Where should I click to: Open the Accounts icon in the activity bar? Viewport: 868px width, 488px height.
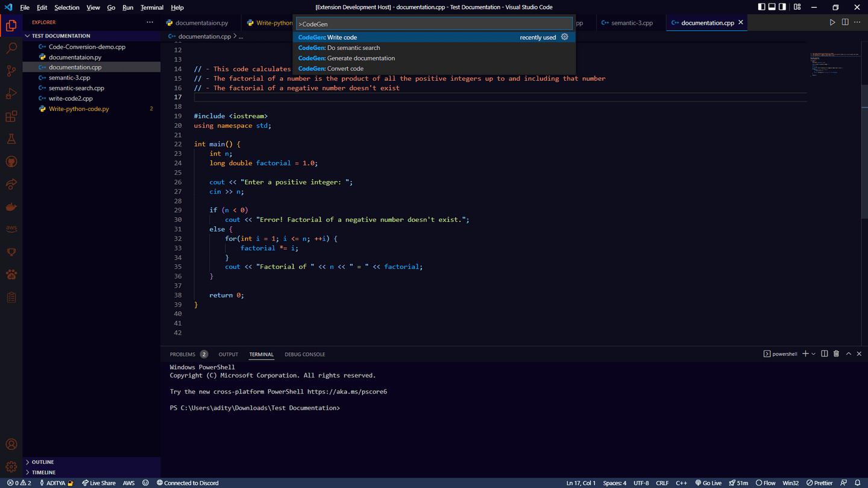[x=11, y=445]
